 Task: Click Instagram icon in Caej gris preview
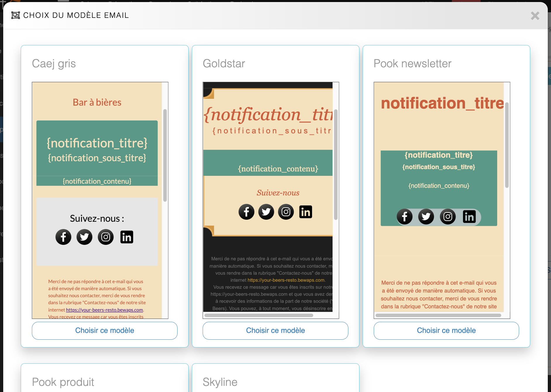[106, 237]
